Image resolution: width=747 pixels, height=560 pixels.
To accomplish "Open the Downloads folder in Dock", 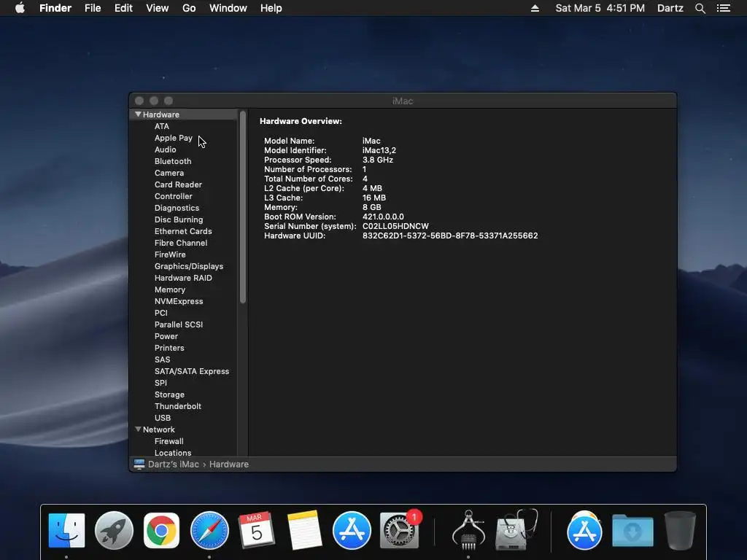I will (632, 530).
